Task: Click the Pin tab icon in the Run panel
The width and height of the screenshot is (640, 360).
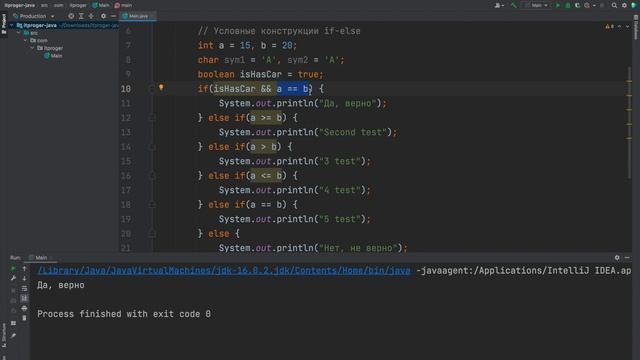Action: coord(13,336)
